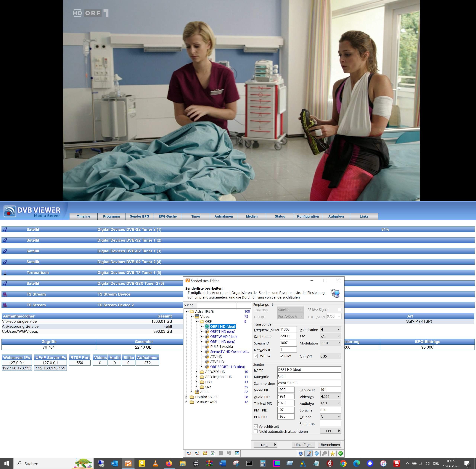
Task: Click the new folder icon in editor toolbar
Action: pyautogui.click(x=205, y=453)
